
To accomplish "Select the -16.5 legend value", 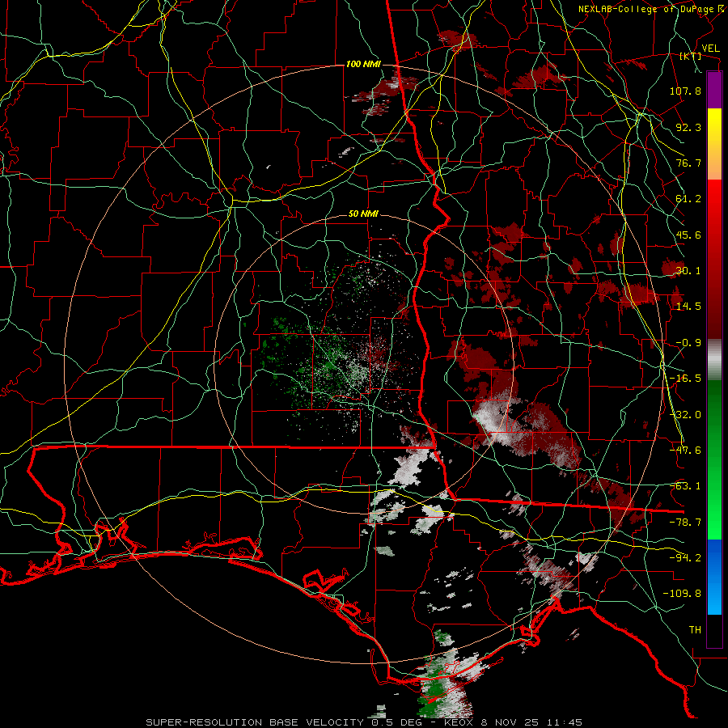I will pos(685,379).
